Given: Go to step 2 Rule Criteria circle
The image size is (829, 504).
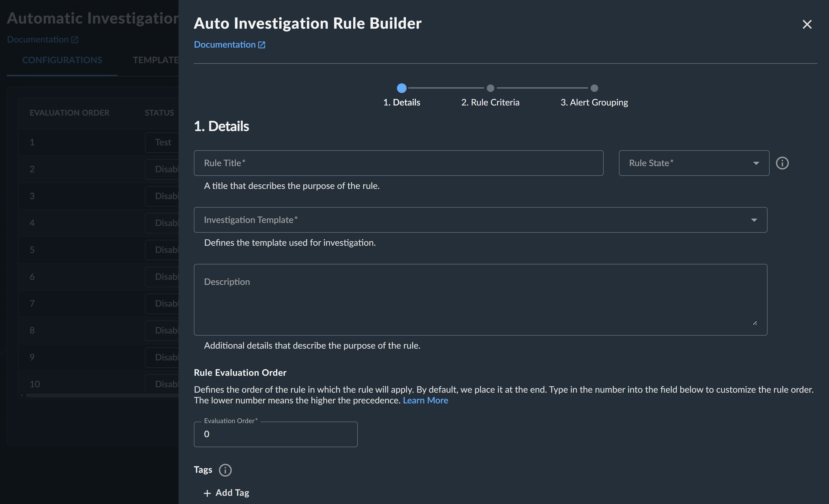Looking at the screenshot, I should (490, 88).
